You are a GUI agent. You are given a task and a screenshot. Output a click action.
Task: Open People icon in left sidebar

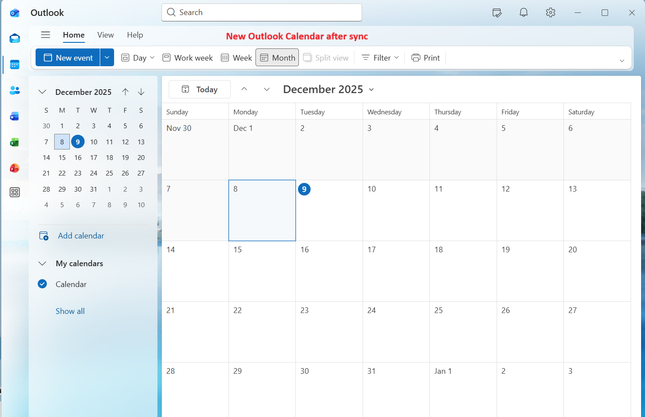pyautogui.click(x=15, y=90)
